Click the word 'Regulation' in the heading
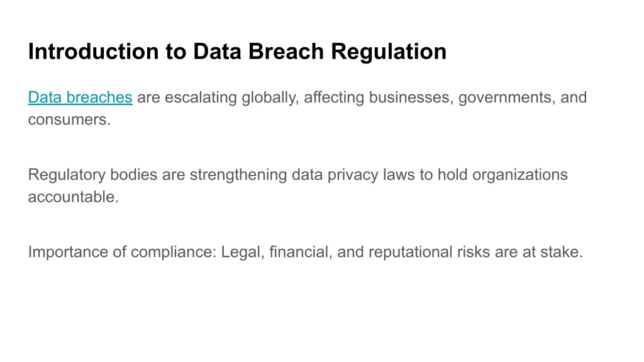 (x=389, y=52)
